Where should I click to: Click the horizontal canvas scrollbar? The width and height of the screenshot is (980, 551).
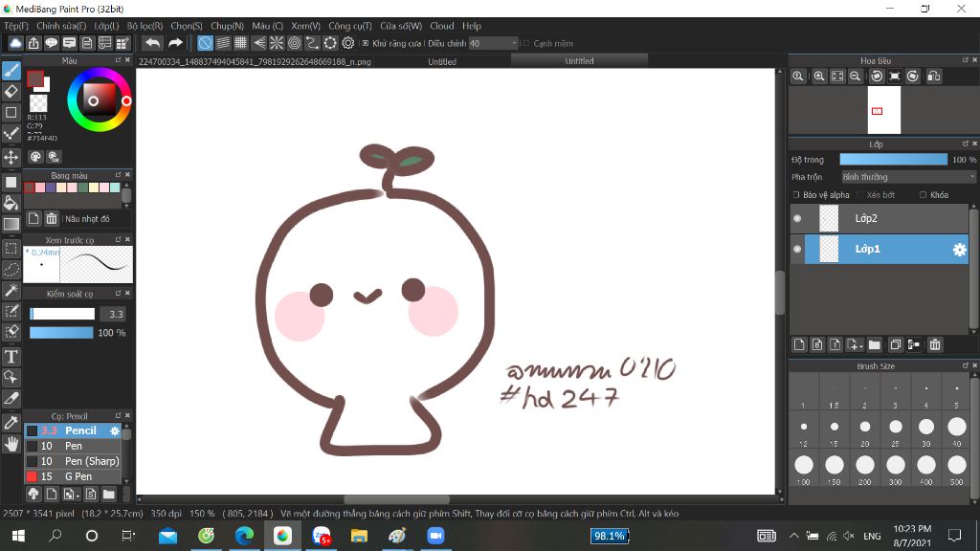tap(396, 499)
